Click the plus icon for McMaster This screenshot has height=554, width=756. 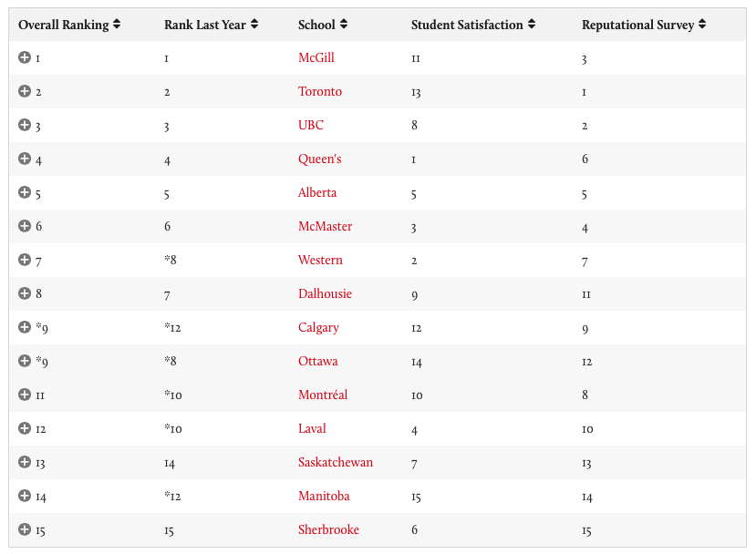tap(25, 226)
